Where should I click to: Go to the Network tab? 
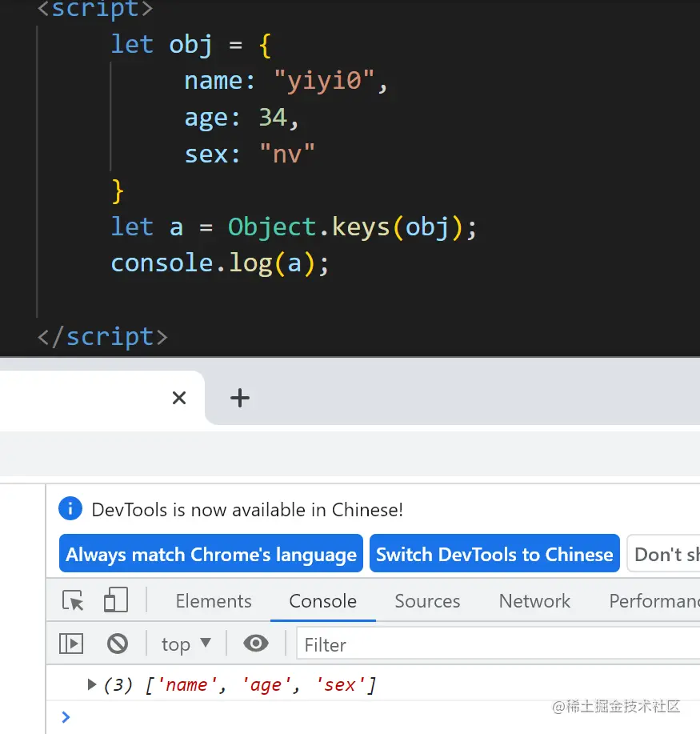point(534,601)
